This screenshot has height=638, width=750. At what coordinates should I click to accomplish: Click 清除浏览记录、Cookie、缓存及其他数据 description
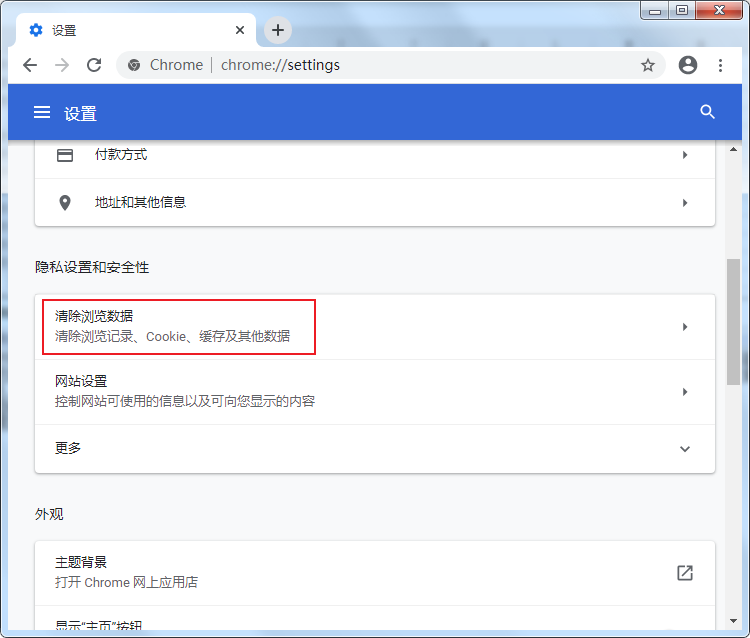tap(172, 336)
